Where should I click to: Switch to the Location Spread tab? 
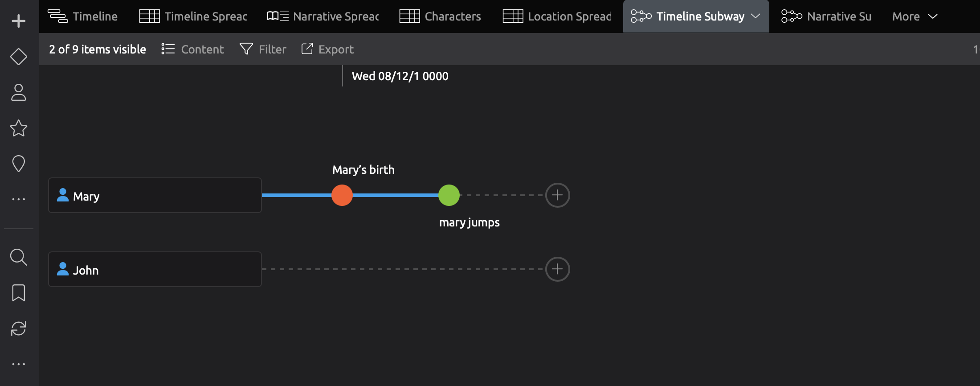click(x=557, y=16)
